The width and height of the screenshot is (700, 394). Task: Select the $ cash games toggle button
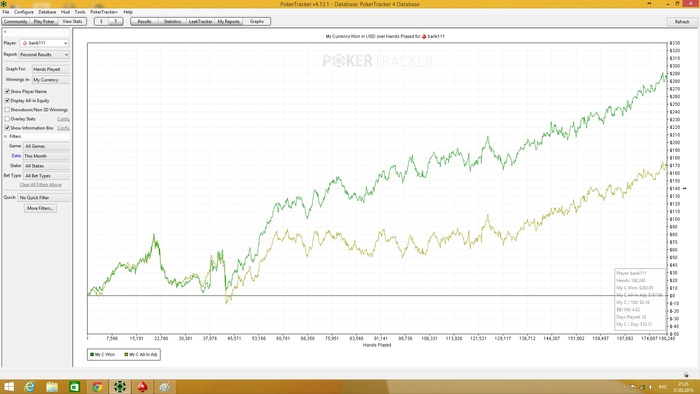pyautogui.click(x=101, y=21)
